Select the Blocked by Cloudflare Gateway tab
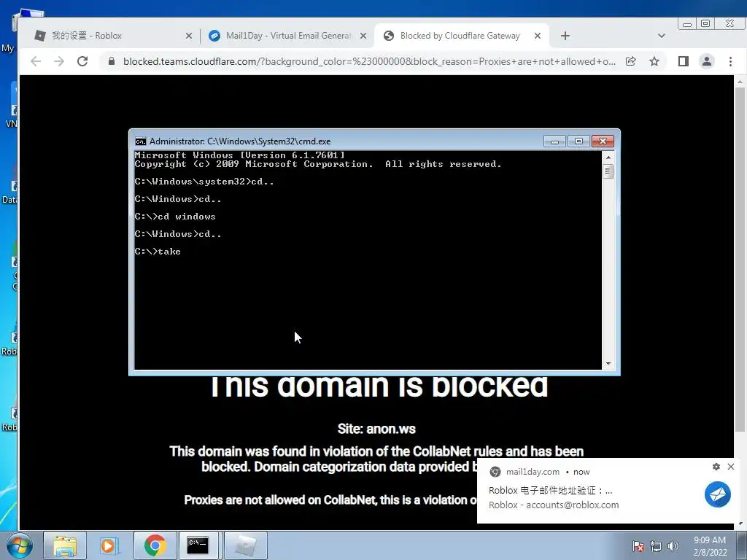 pyautogui.click(x=462, y=36)
